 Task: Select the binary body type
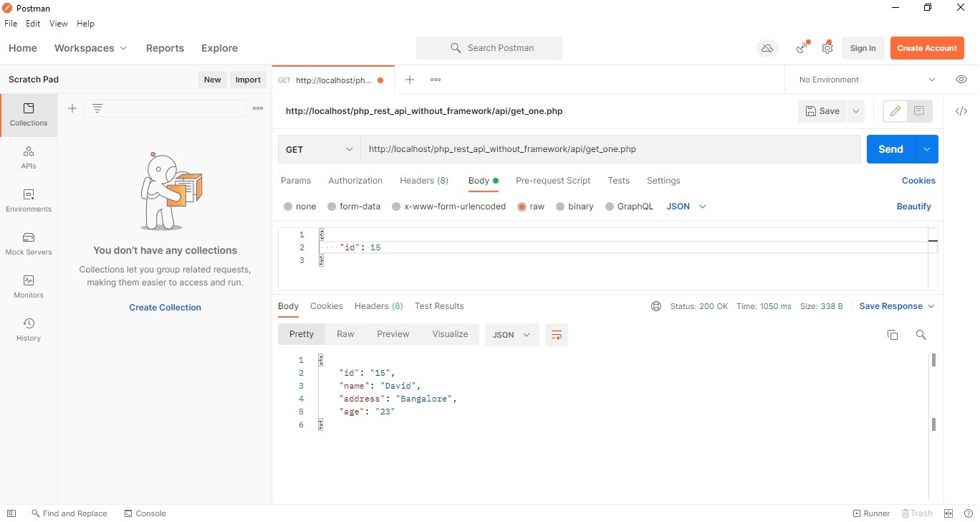[575, 207]
